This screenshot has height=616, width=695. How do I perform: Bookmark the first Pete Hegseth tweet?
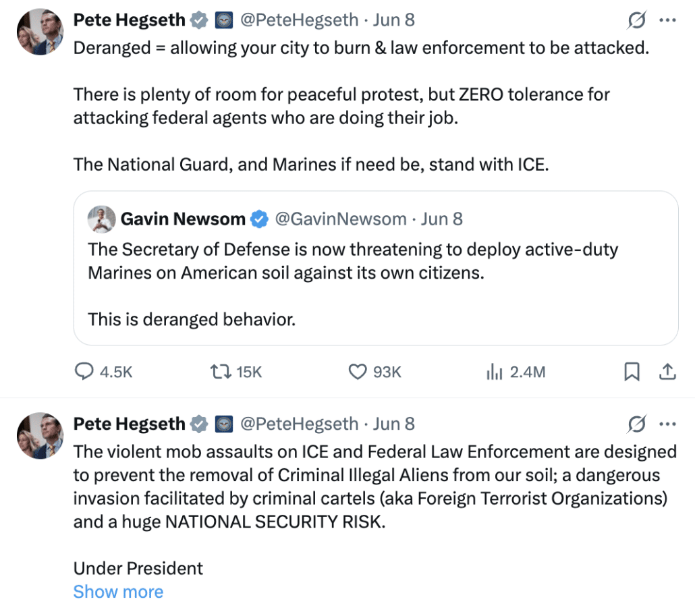pyautogui.click(x=632, y=372)
